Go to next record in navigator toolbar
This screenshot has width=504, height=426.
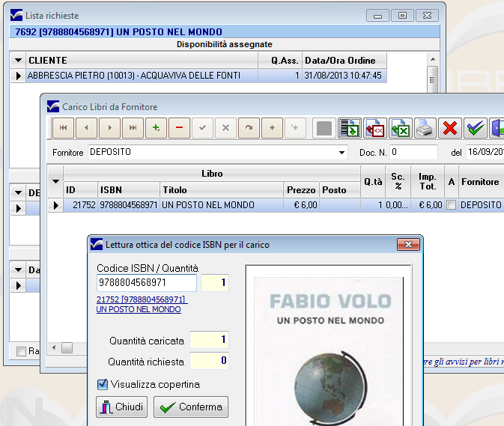(x=109, y=128)
